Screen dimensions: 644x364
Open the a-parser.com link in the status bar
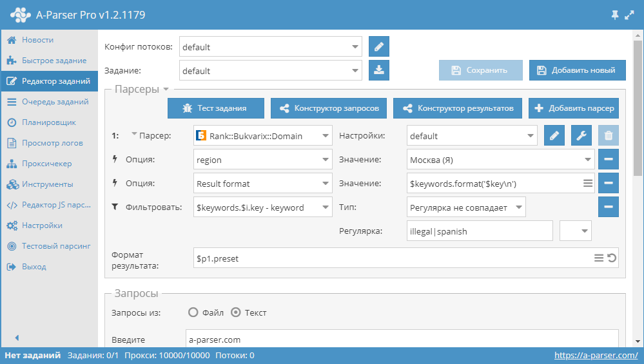pyautogui.click(x=596, y=355)
